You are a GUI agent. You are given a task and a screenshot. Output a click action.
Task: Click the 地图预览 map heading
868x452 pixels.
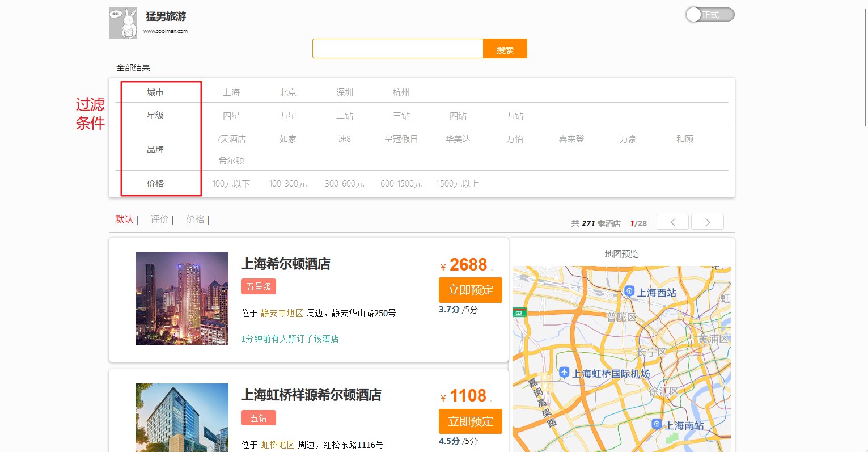pyautogui.click(x=621, y=254)
